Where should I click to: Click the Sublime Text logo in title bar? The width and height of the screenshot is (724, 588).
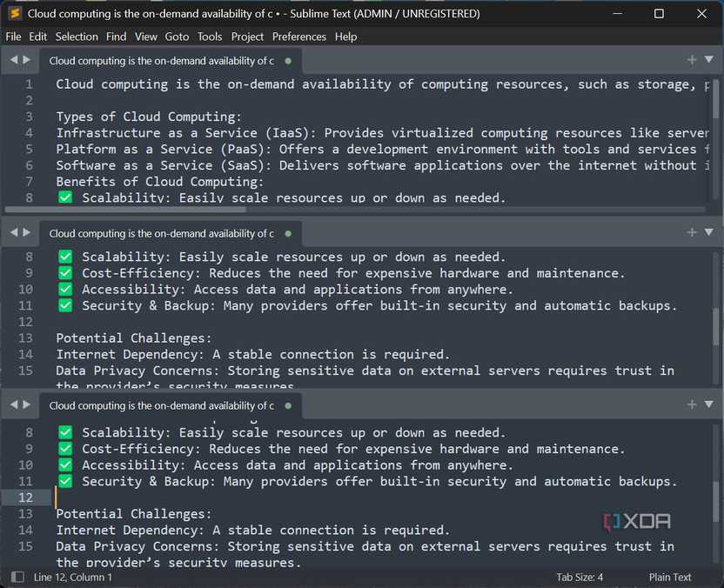coord(15,13)
